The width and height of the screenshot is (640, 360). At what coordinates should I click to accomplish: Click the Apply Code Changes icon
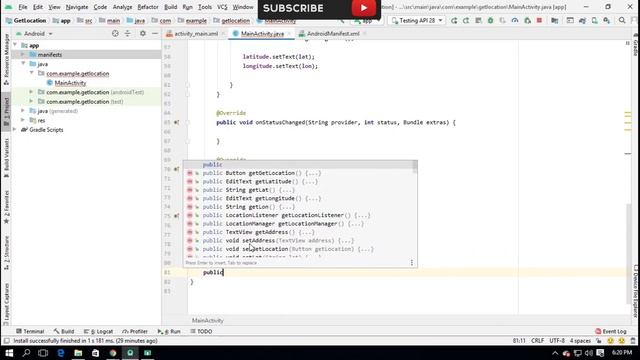(x=466, y=20)
